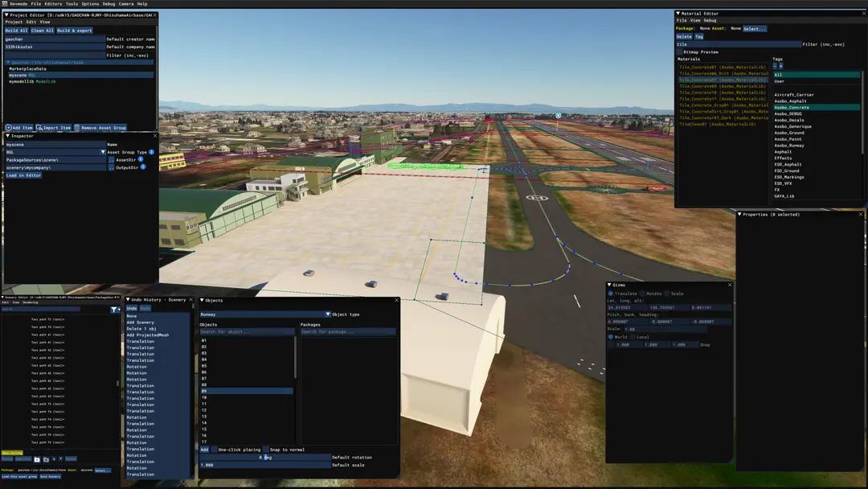
Task: Open the Editors menu
Action: point(53,4)
